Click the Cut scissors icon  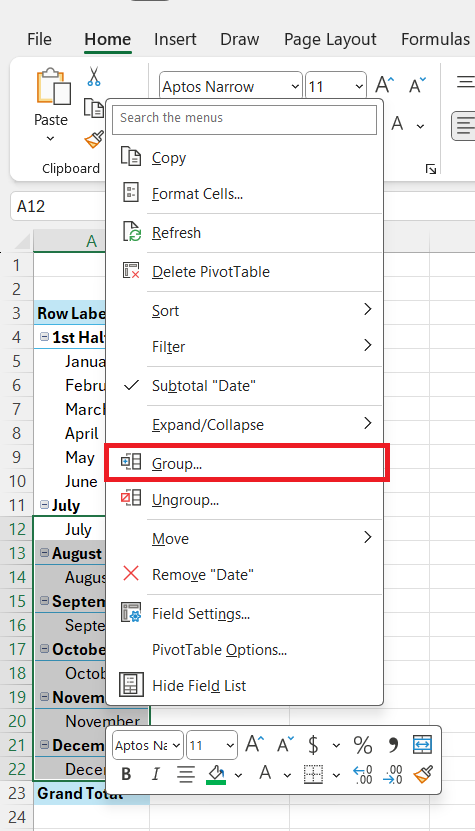pyautogui.click(x=94, y=76)
